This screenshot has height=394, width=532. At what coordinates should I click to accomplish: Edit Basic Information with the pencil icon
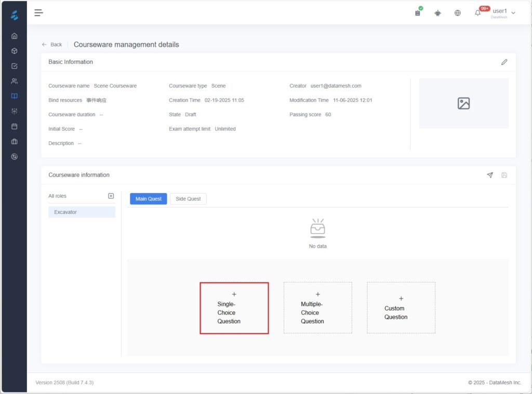coord(504,62)
